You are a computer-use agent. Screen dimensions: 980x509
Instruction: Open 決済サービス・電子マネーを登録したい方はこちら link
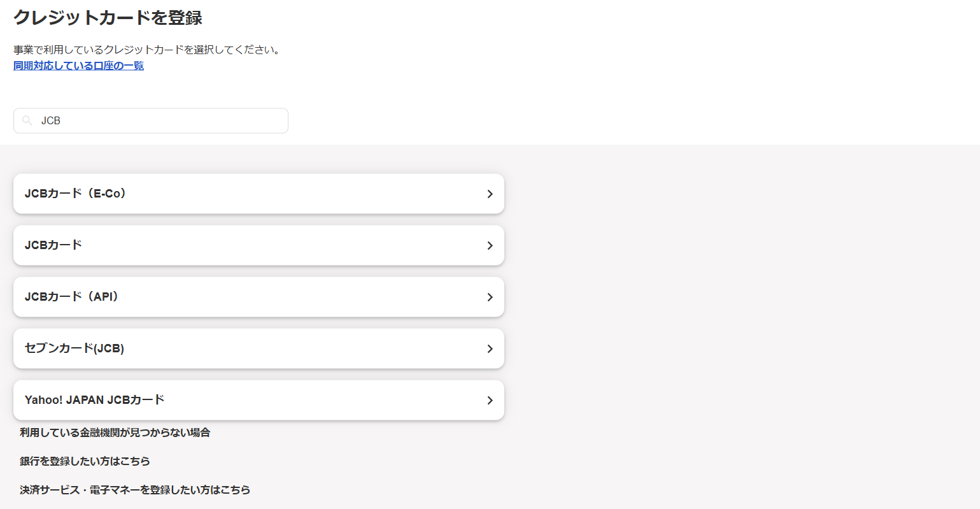point(134,490)
